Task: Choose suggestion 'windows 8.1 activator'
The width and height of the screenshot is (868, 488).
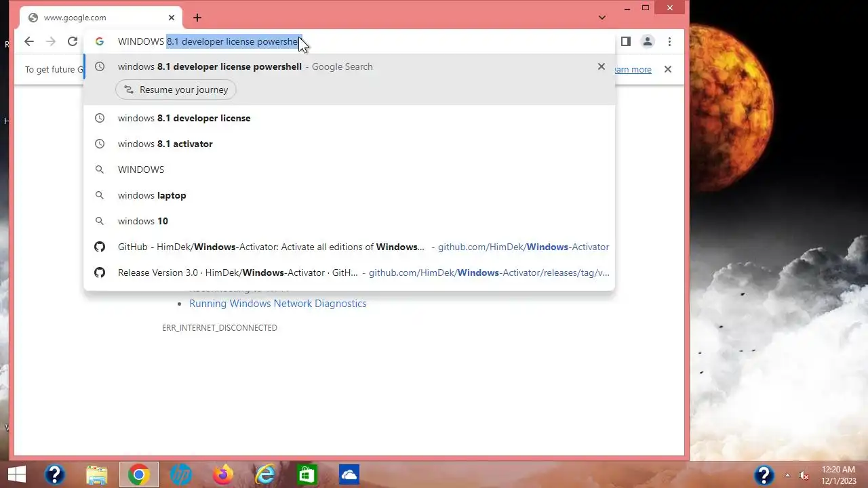Action: [x=349, y=144]
